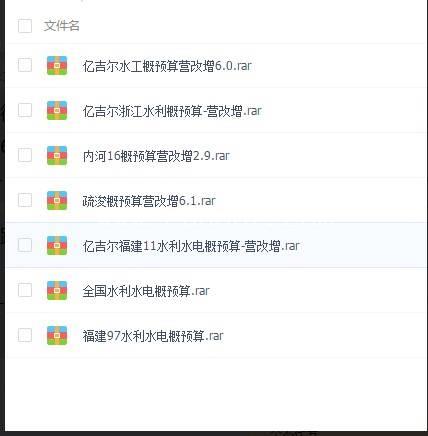This screenshot has width=428, height=436.
Task: Click the RAR icon for 福建97水利水电概预算
Action: (x=57, y=335)
